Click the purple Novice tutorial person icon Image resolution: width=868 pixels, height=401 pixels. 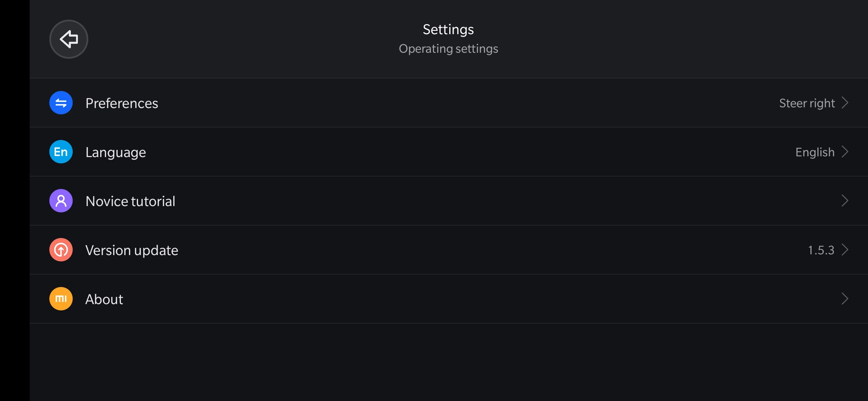pos(61,201)
